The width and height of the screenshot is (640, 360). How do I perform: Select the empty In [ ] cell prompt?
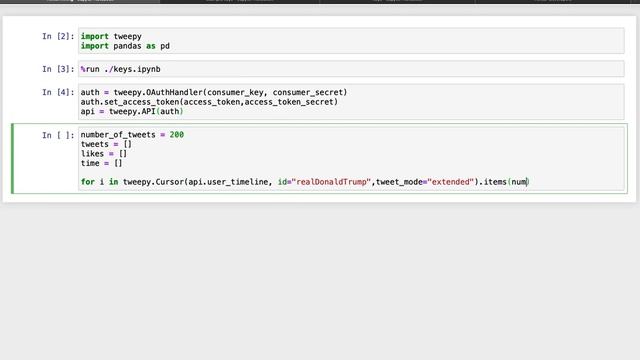pyautogui.click(x=58, y=135)
